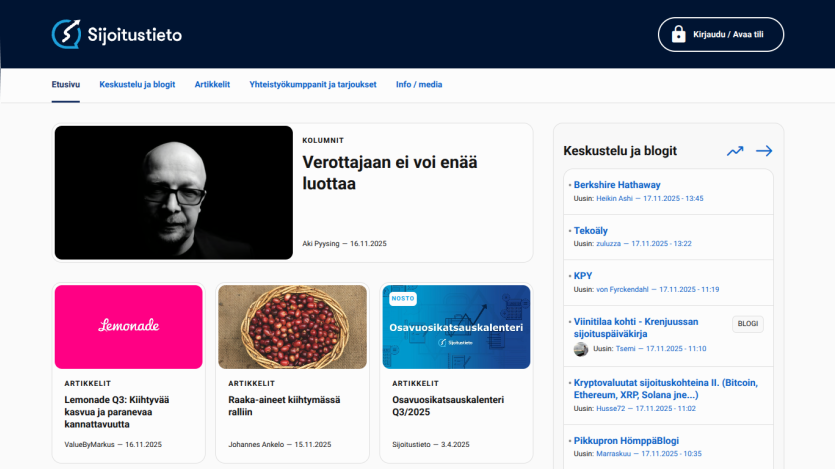Click the Sijoitustieto — 3.4.2025 byline
835x469 pixels.
[431, 445]
